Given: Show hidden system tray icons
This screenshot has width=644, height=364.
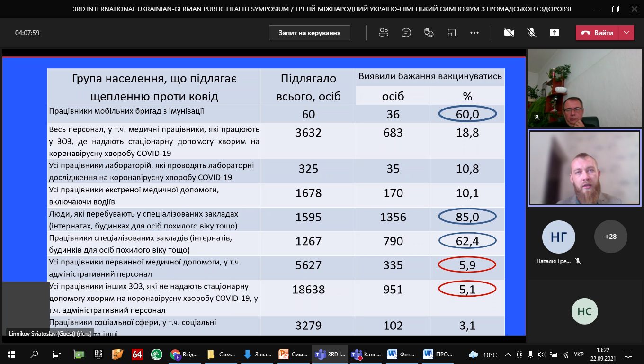Looking at the screenshot, I should pyautogui.click(x=509, y=355).
